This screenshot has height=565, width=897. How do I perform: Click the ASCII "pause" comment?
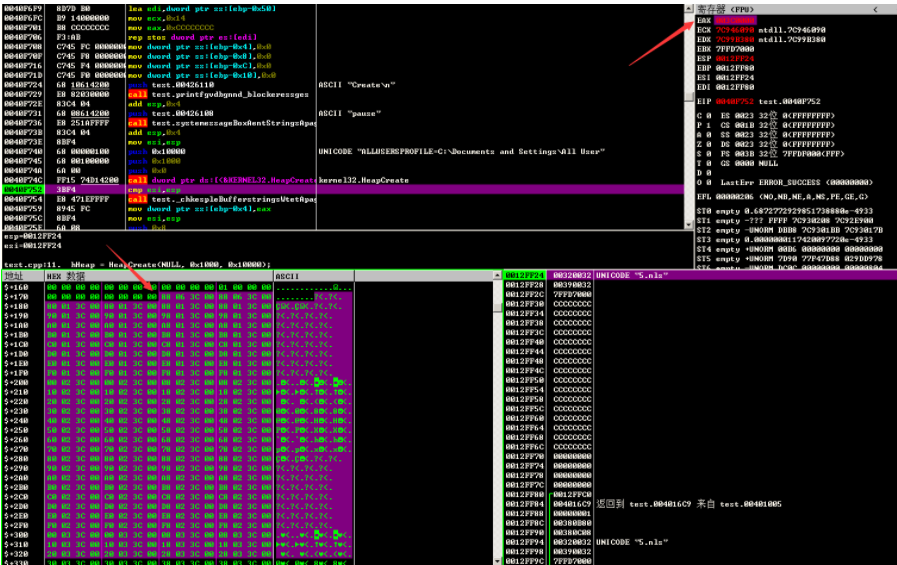click(350, 113)
